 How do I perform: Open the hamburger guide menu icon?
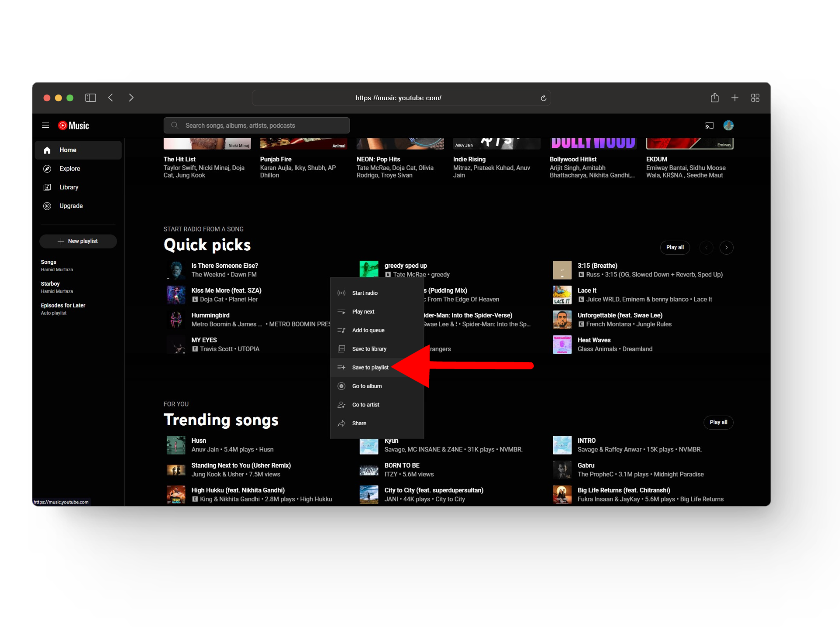45,126
